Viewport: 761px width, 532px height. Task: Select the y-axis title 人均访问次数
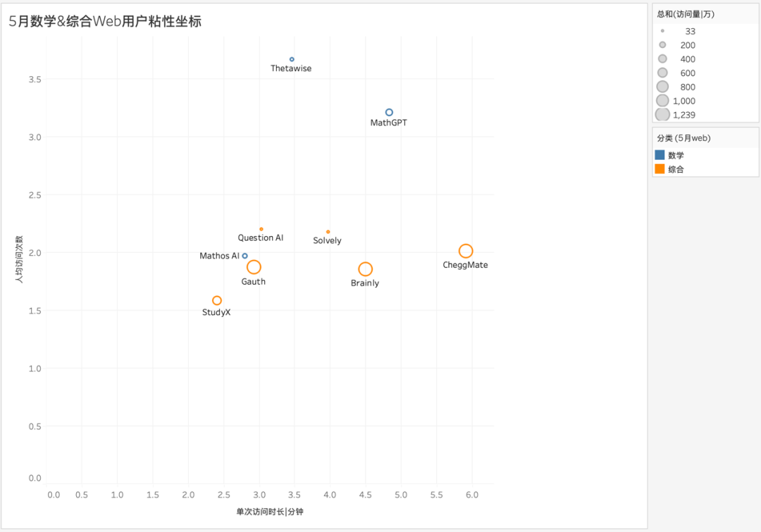tap(19, 259)
